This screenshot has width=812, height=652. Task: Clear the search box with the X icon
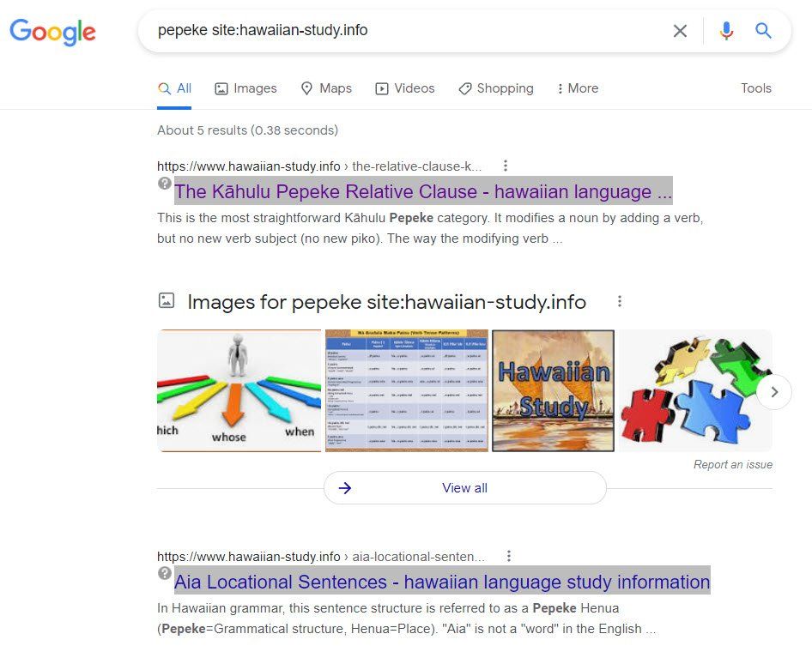coord(680,31)
